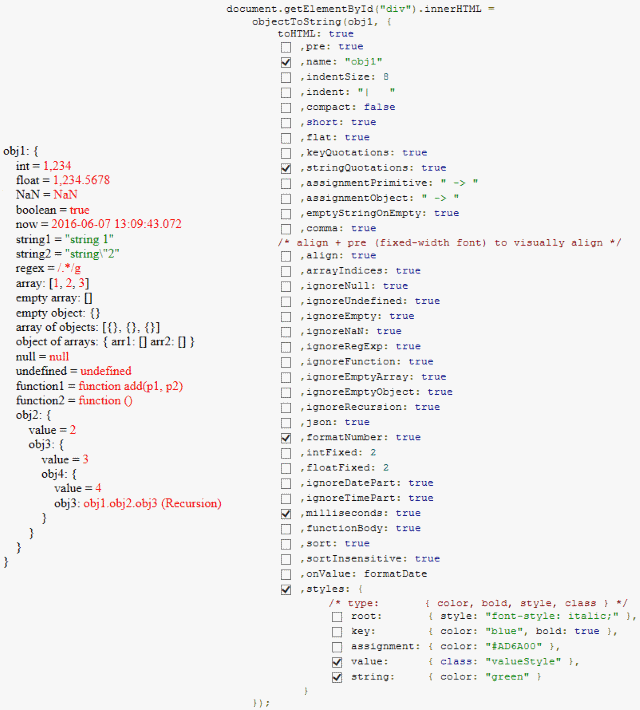Check the sort: true option
Screen dimensions: 640x710
(x=286, y=544)
